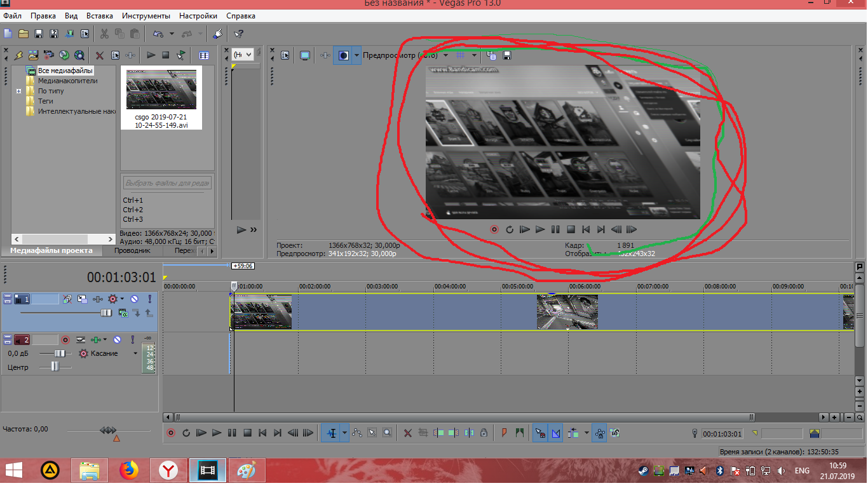Solo video track 1 with exclamation icon
This screenshot has height=488, width=868.
(x=150, y=299)
